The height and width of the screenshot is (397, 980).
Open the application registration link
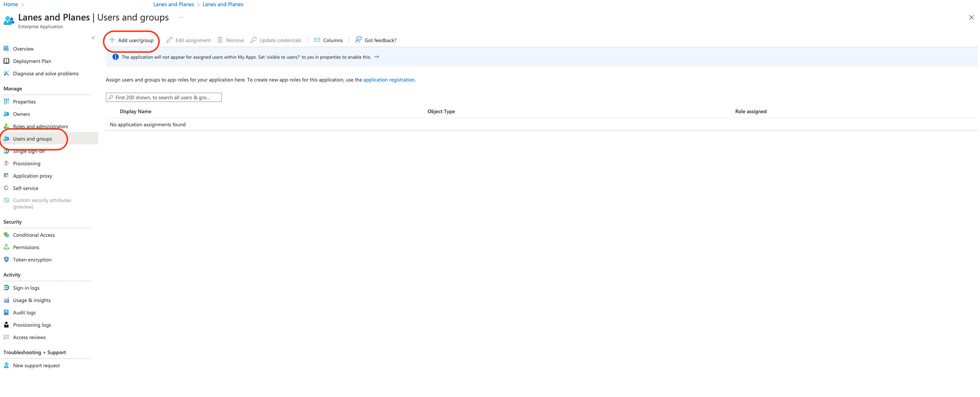389,80
